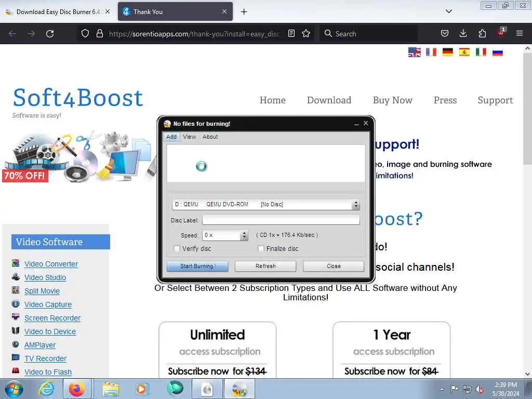
Task: Click the tracking protection shield icon
Action: pyautogui.click(x=85, y=34)
